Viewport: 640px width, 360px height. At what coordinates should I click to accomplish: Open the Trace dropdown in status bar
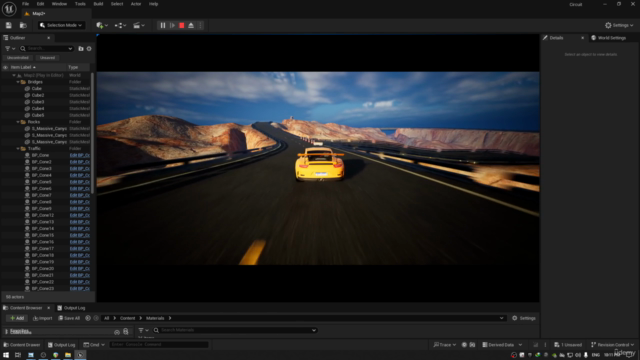pyautogui.click(x=444, y=345)
